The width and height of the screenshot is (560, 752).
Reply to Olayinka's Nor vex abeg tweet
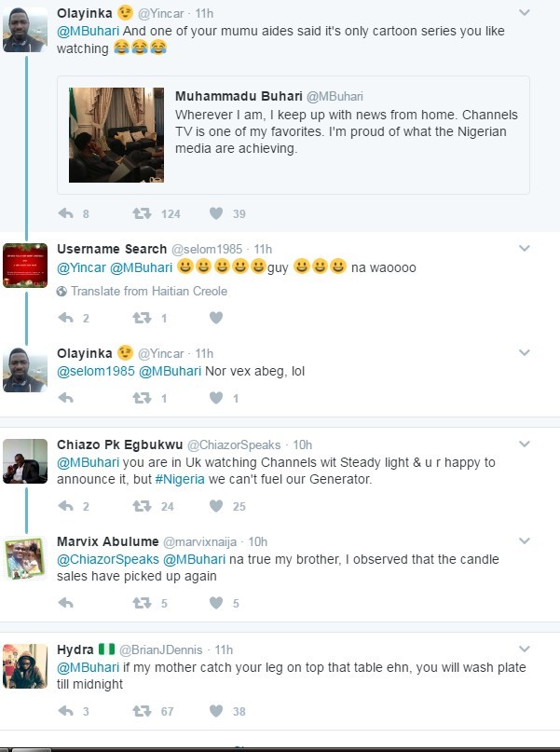tap(66, 398)
